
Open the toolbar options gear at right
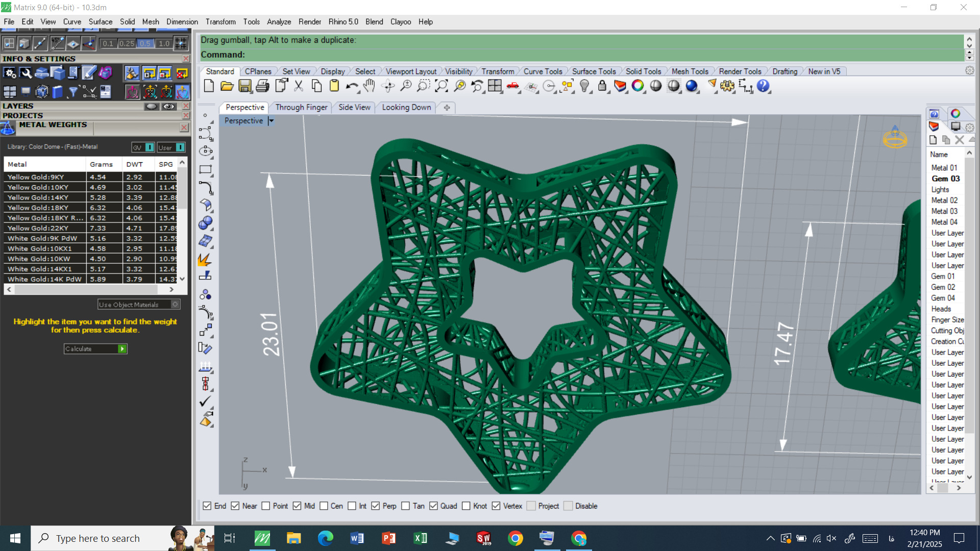click(x=969, y=71)
